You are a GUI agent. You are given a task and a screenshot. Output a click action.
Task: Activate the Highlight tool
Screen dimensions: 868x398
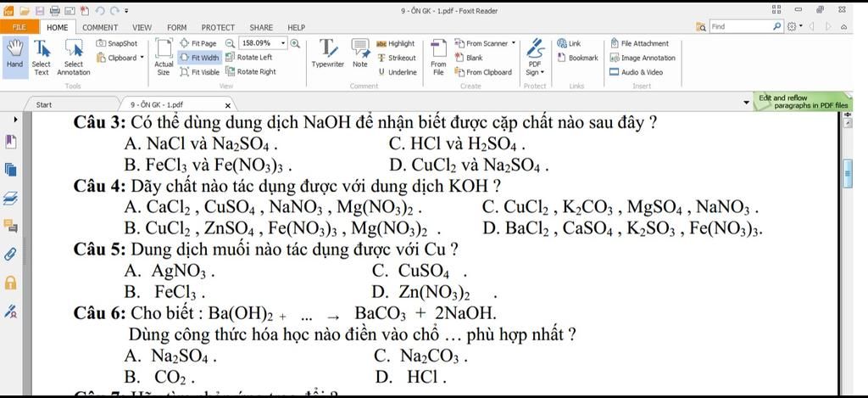(x=395, y=43)
